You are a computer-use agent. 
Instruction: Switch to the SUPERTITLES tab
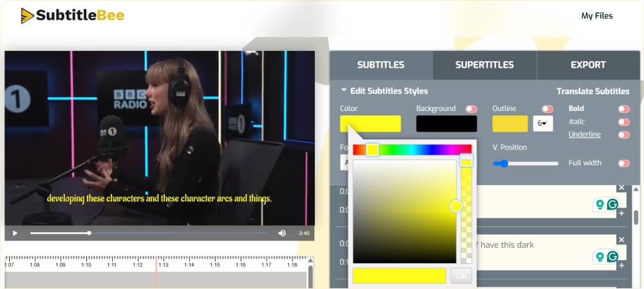(484, 65)
